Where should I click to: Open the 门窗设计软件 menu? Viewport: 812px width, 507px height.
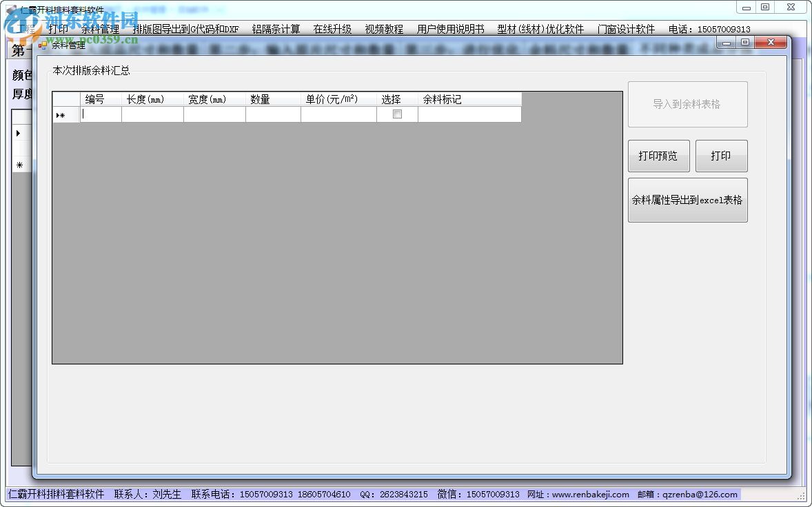click(626, 30)
